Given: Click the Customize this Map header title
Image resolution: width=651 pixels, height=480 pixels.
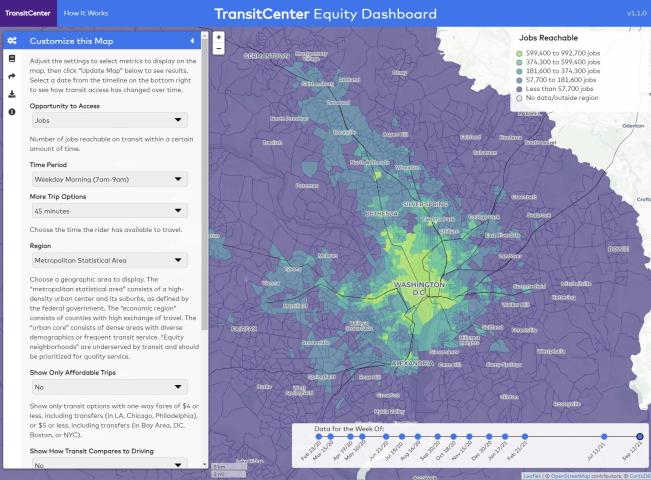Looking at the screenshot, I should coord(71,41).
